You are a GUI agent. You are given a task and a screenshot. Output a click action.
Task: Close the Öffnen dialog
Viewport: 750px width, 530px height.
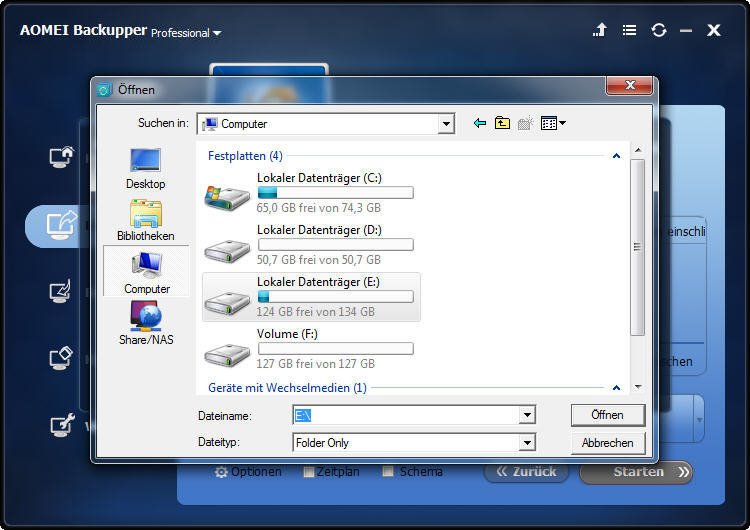pyautogui.click(x=629, y=85)
